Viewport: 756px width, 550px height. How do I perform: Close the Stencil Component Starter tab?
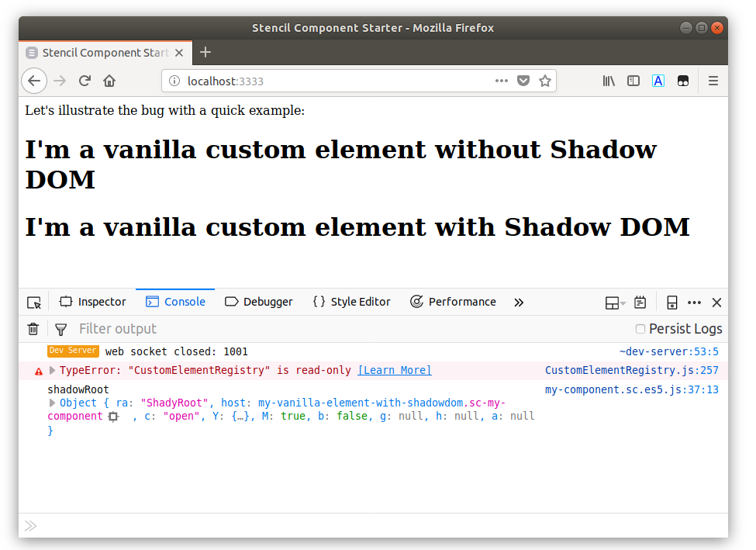179,53
